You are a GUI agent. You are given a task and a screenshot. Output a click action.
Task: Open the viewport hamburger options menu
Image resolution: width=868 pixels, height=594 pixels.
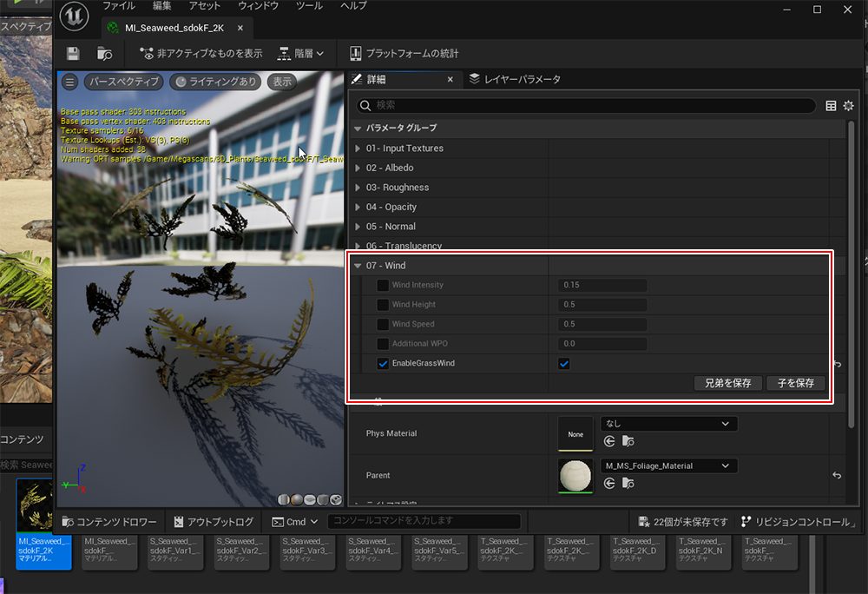[70, 82]
